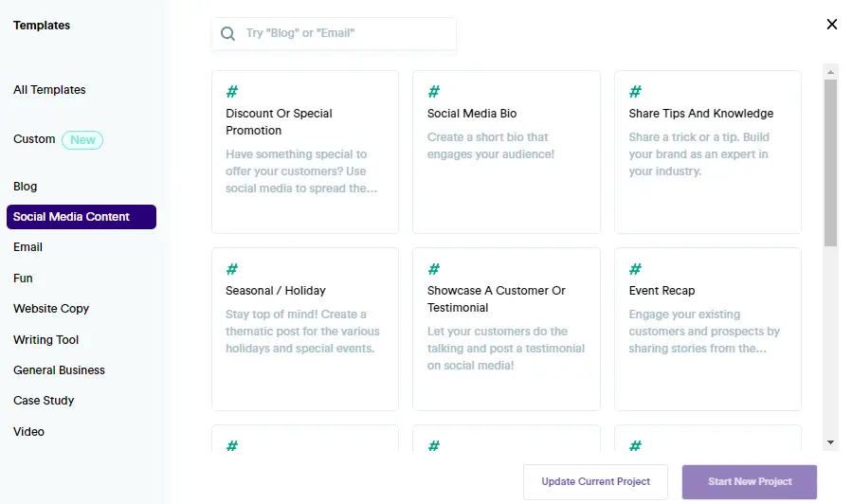Click 'Let your customers do the talking' text

pyautogui.click(x=506, y=348)
